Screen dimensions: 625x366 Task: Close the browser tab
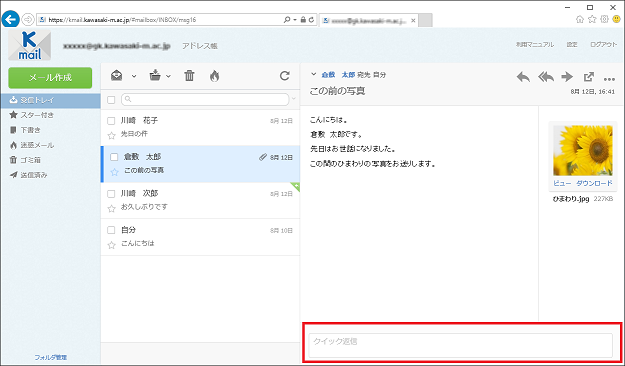(413, 20)
